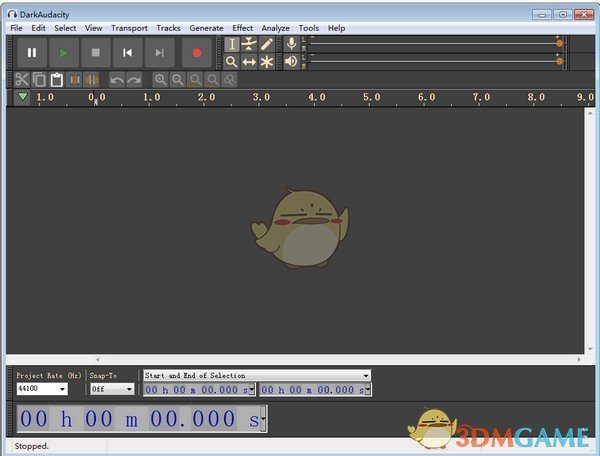Open the Generate menu
This screenshot has height=456, width=600.
(x=206, y=28)
